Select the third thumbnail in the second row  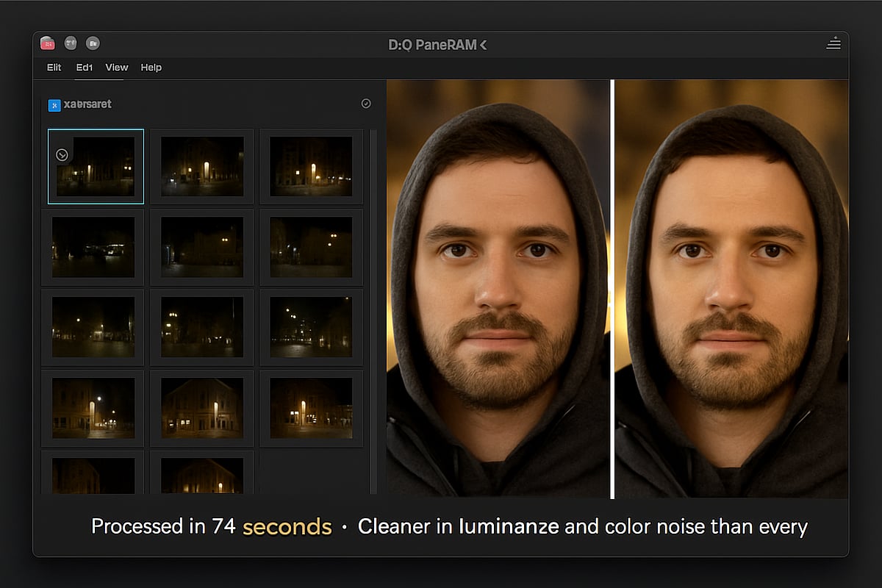(311, 247)
